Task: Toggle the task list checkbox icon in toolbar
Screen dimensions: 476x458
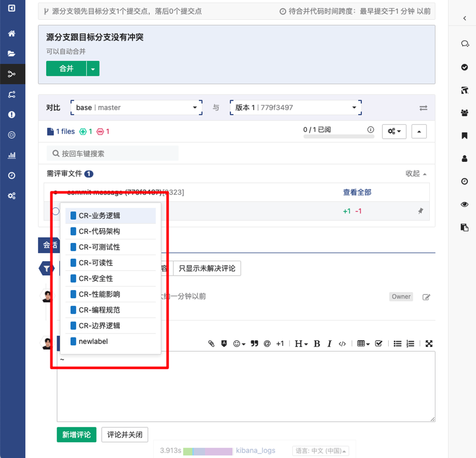Action: (379, 343)
